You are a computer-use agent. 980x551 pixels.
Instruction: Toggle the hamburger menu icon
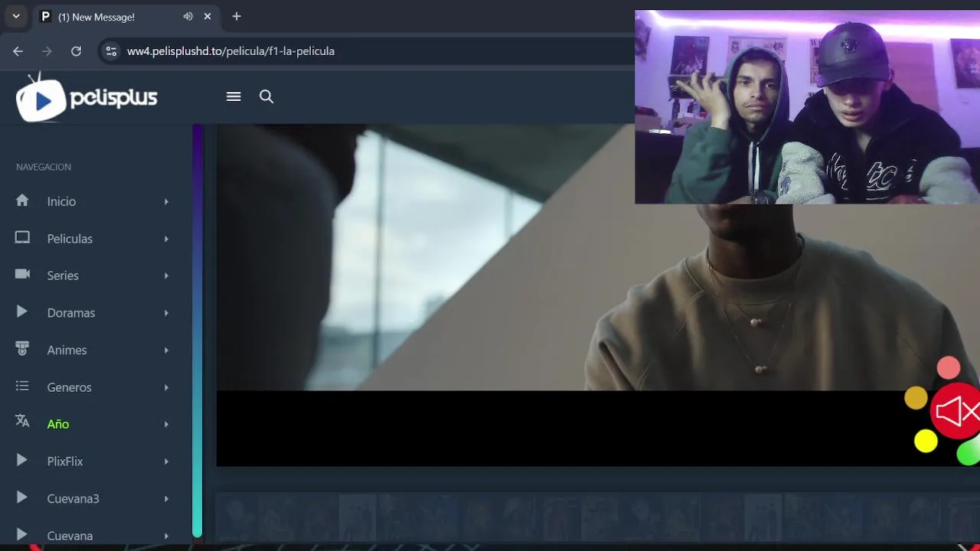click(x=234, y=96)
